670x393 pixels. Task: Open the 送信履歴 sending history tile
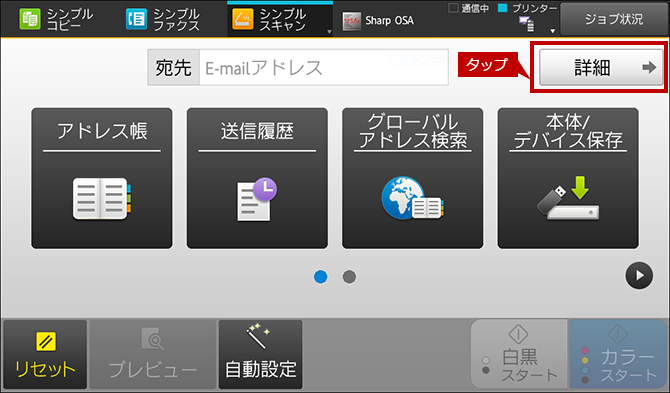pyautogui.click(x=257, y=178)
